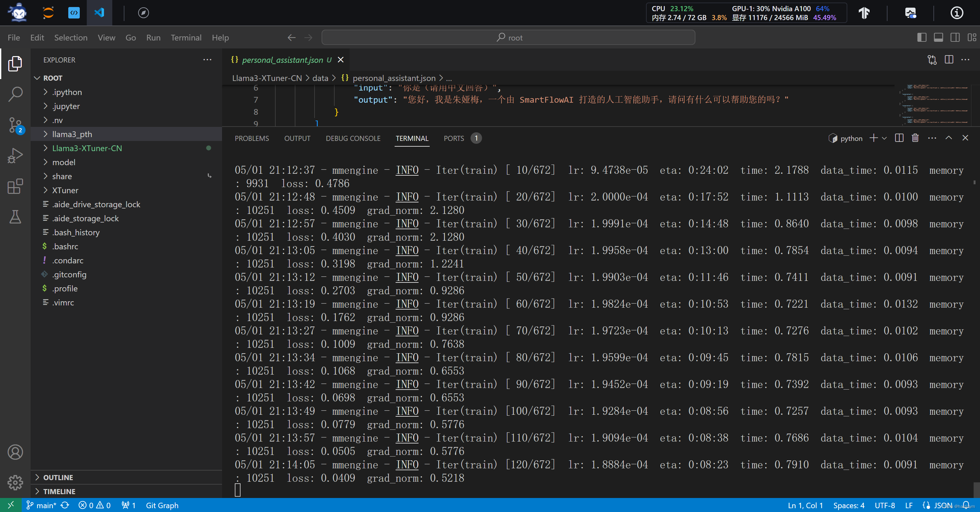Click the blue terminal code launcher icon
Screen dimensions: 980x512
click(74, 12)
